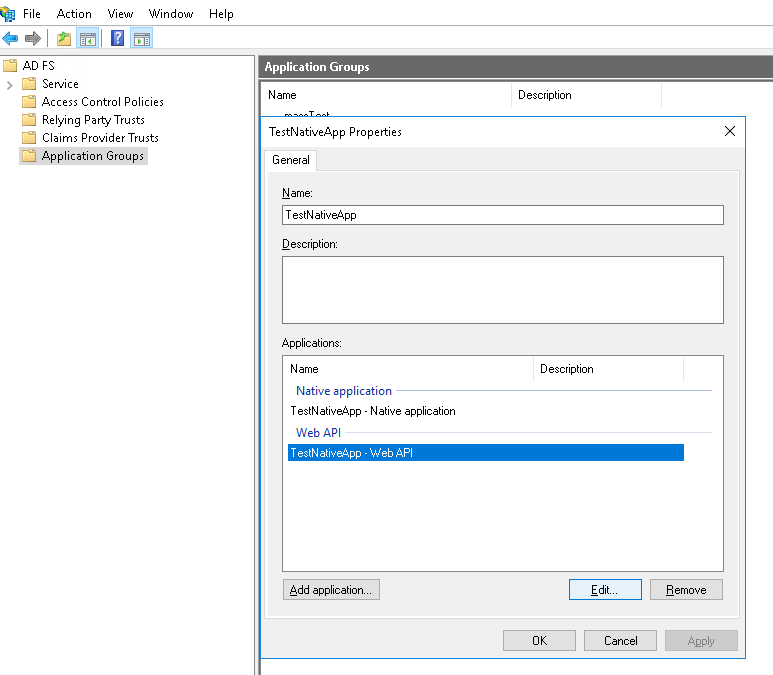Toggle Show/Hide Action Pane toolbar icon

[x=142, y=39]
